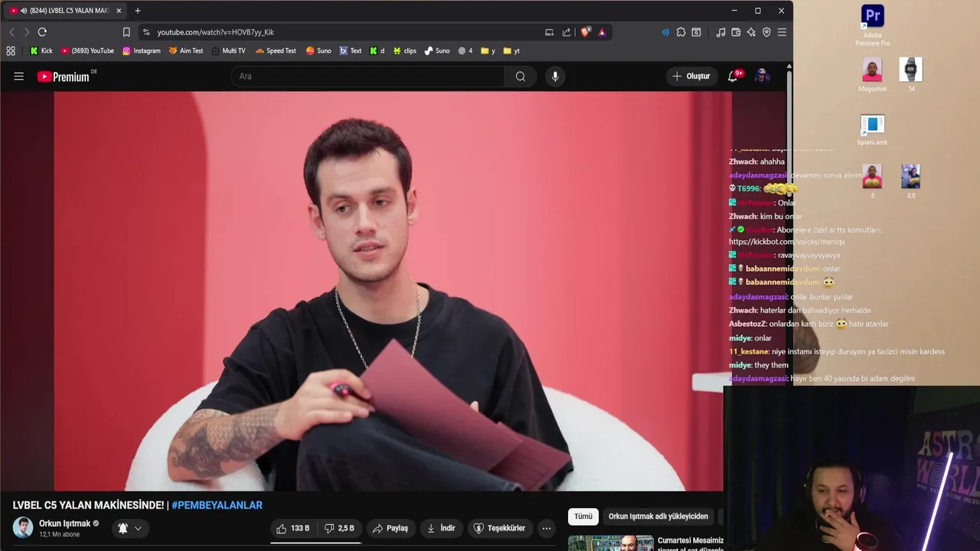Screen dimensions: 980x551
Task: Open the Multi TV bookmark
Action: tap(228, 51)
